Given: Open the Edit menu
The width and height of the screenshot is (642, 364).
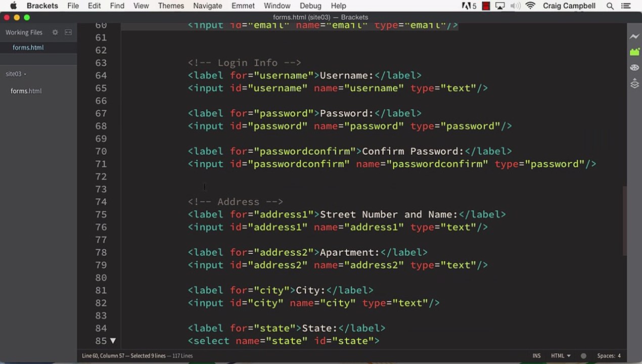Looking at the screenshot, I should pyautogui.click(x=94, y=6).
